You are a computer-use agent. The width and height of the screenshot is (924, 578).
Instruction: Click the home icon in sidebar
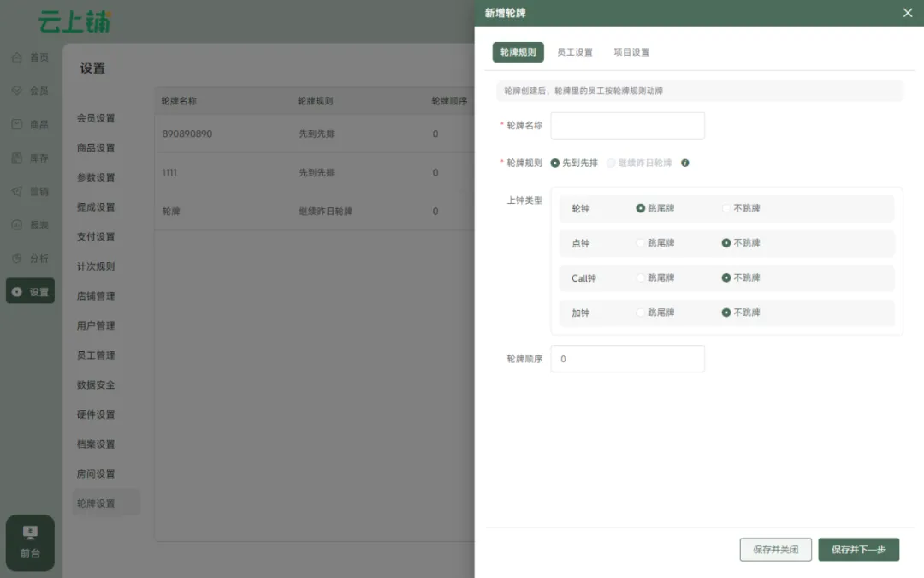click(16, 57)
